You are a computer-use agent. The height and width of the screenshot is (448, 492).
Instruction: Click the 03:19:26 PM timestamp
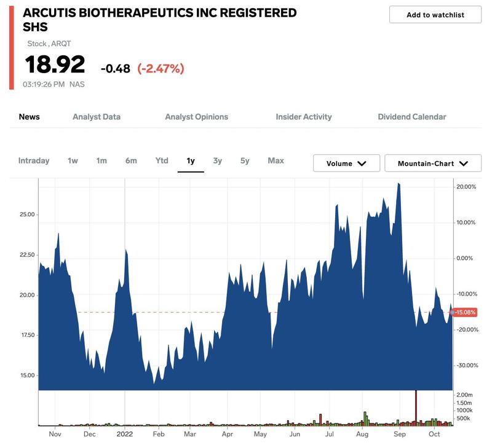[44, 84]
